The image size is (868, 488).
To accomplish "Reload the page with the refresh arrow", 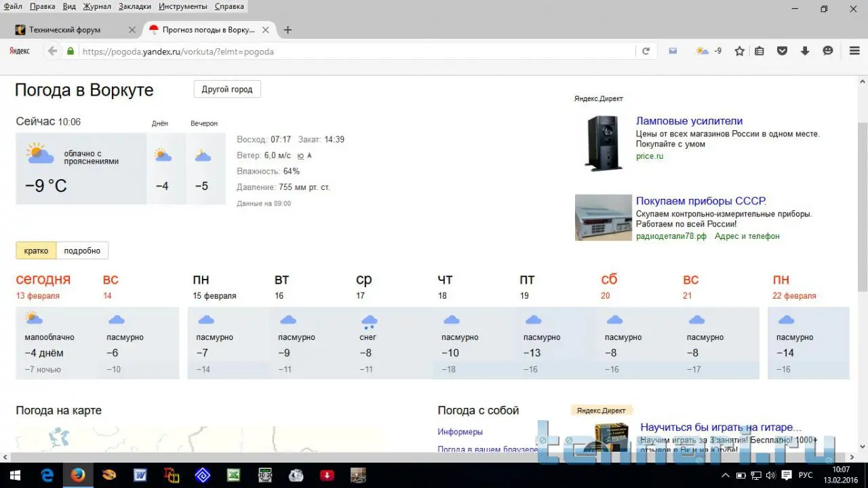I will click(x=646, y=51).
